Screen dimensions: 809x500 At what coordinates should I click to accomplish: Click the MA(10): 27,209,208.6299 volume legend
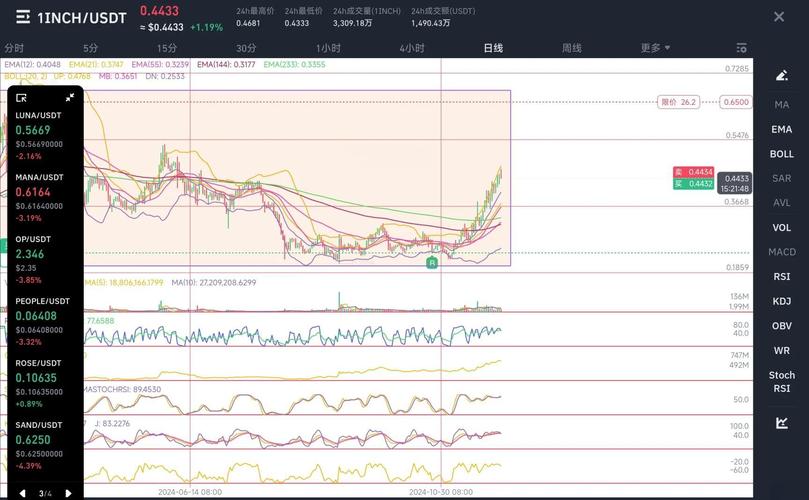(214, 283)
